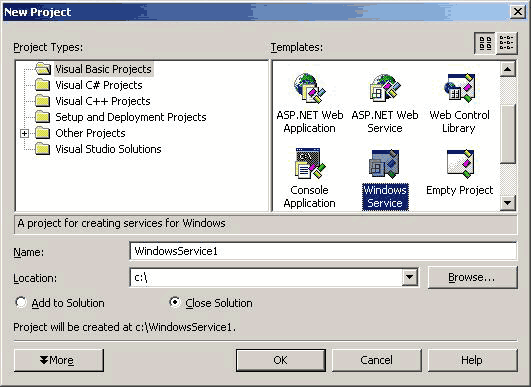Click the Other Projects folder icon
Viewport: 531px width, 387px height.
pyautogui.click(x=43, y=133)
